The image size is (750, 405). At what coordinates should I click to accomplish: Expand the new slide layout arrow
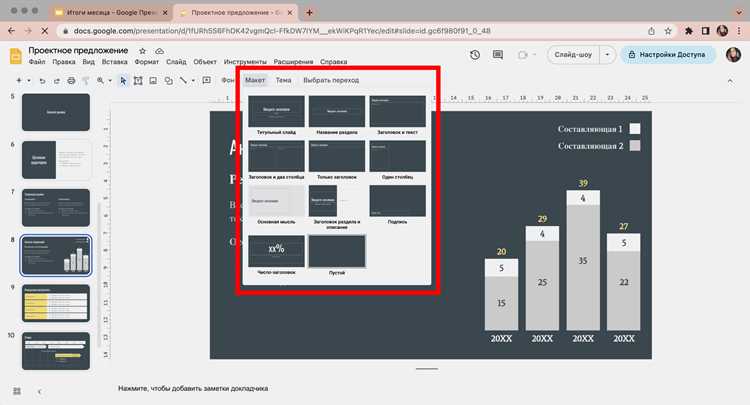(29, 80)
